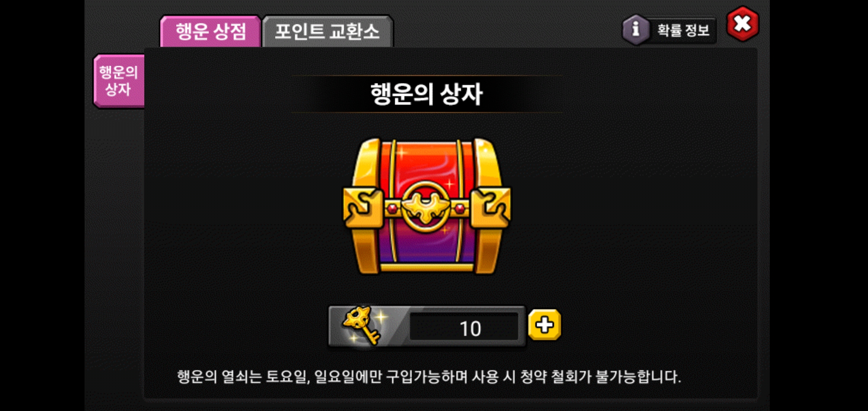Tap the red gem right of the chest emblem
The image size is (868, 411).
tap(460, 208)
